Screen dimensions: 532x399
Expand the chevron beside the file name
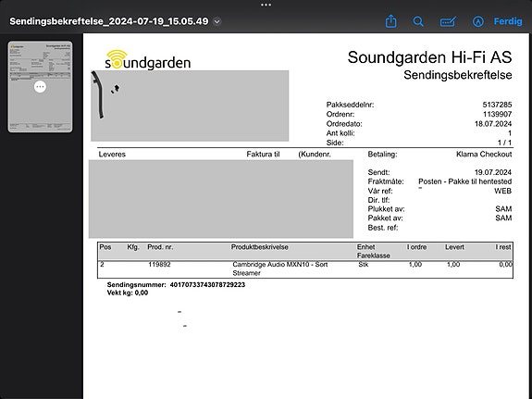[217, 21]
